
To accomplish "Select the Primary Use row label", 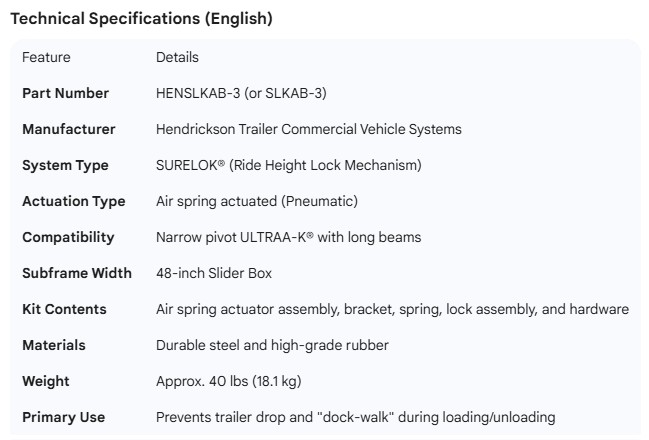I will (63, 417).
